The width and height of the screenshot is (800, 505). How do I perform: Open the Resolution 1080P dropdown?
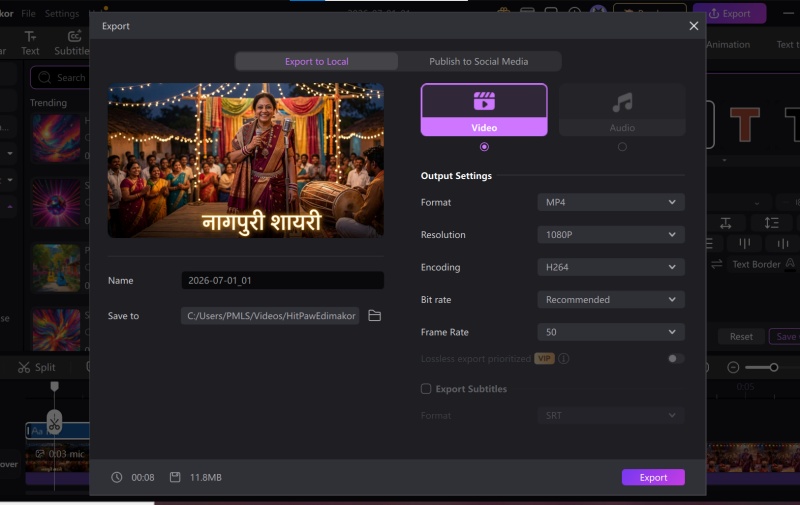(611, 235)
